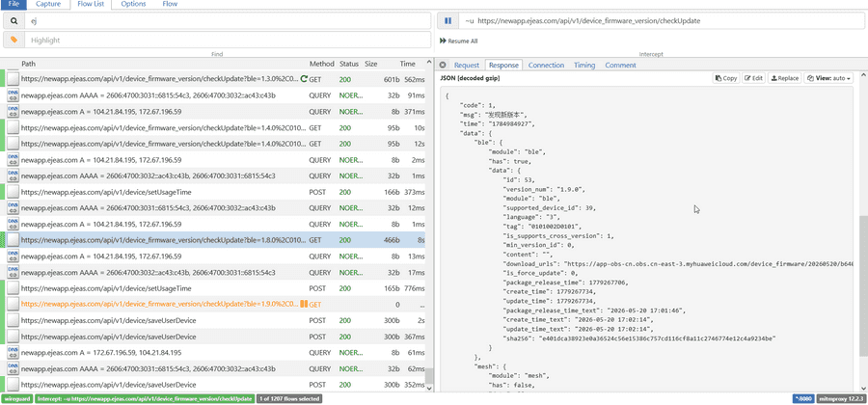Click the Edit response button
The width and height of the screenshot is (868, 405).
click(753, 78)
